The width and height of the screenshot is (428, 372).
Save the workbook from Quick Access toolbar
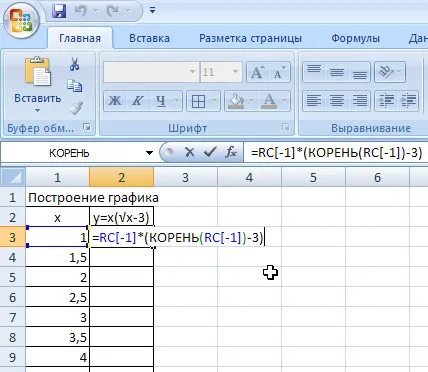click(x=59, y=11)
